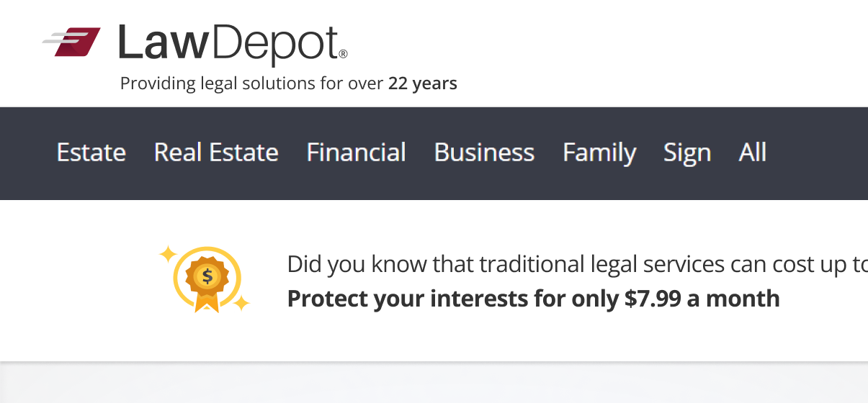Click the sparkle star left of medal
This screenshot has width=868, height=403.
(x=168, y=253)
